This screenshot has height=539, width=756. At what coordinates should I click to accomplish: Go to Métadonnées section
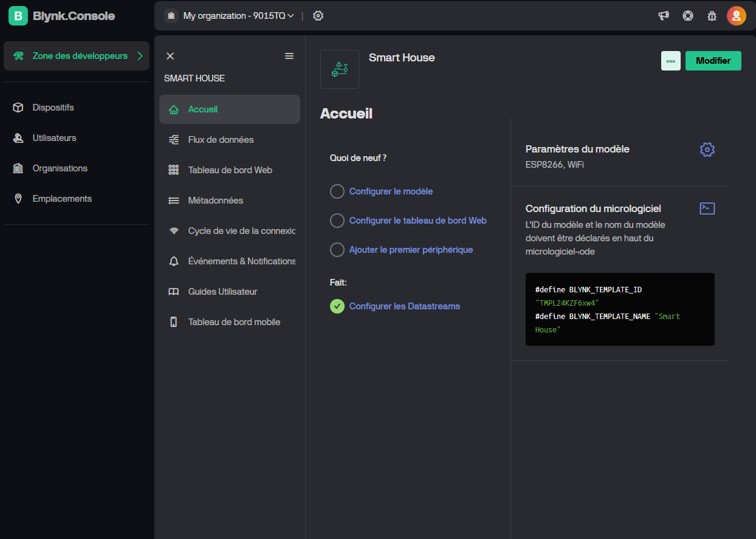pyautogui.click(x=230, y=201)
